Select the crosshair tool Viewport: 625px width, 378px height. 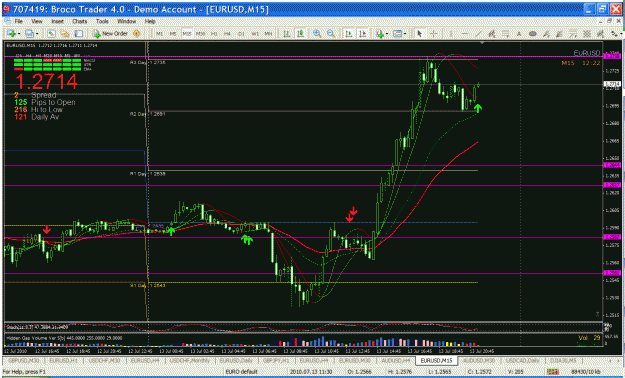point(434,34)
